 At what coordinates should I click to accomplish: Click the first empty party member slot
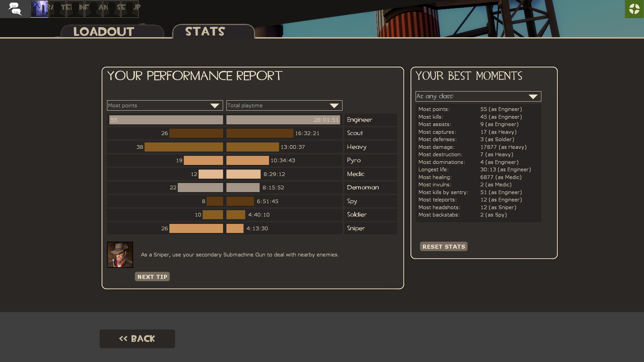[x=57, y=9]
